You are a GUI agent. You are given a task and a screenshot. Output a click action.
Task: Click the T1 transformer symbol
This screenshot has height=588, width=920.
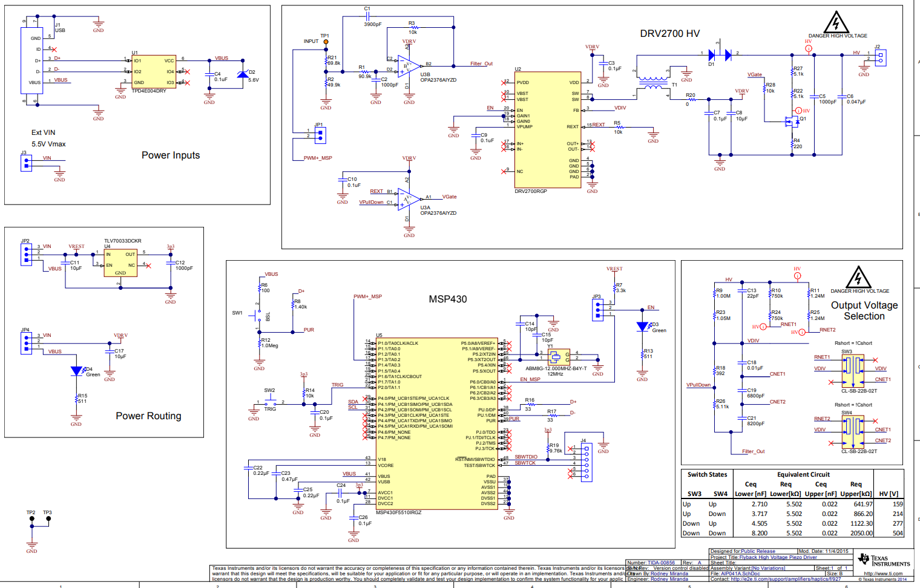pos(652,83)
